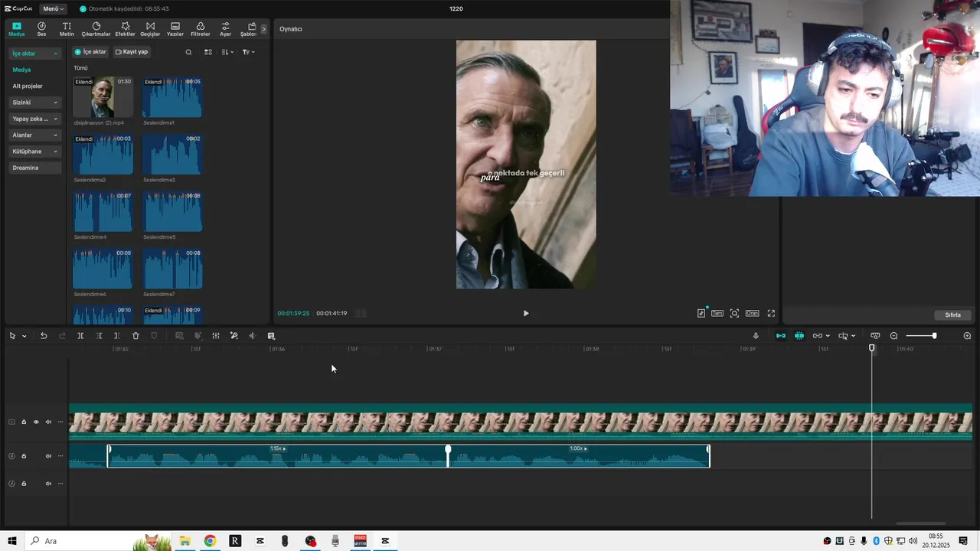
Task: Click the focus-frame zoom icon in the player
Action: (734, 313)
